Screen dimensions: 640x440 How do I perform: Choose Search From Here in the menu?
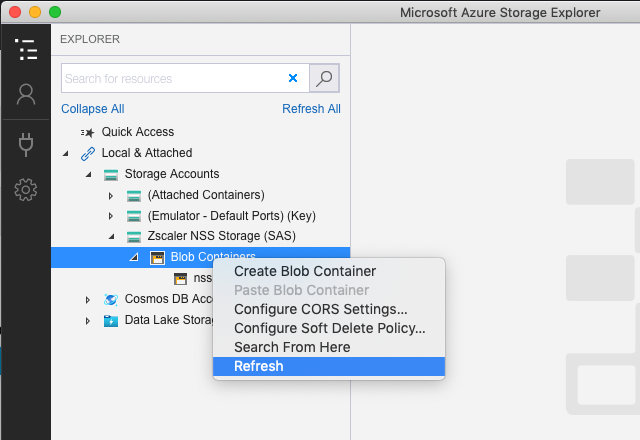coord(291,347)
